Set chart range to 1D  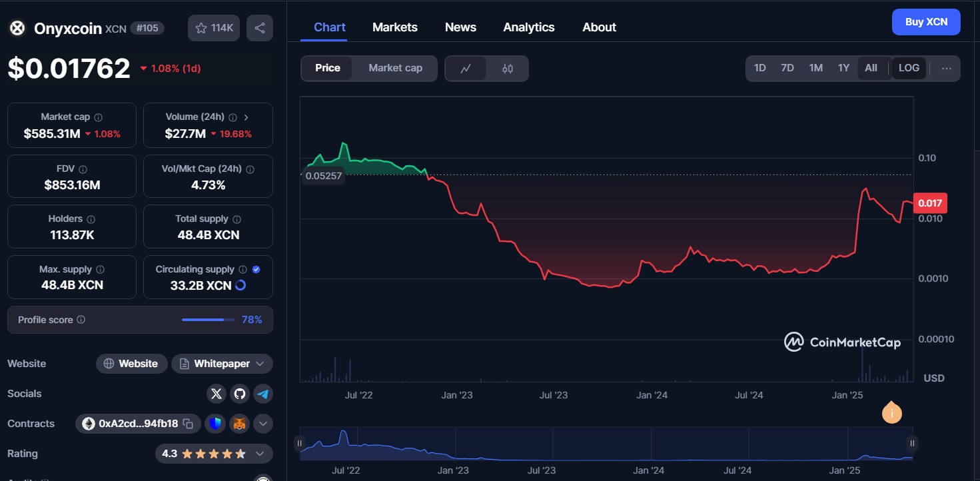759,68
